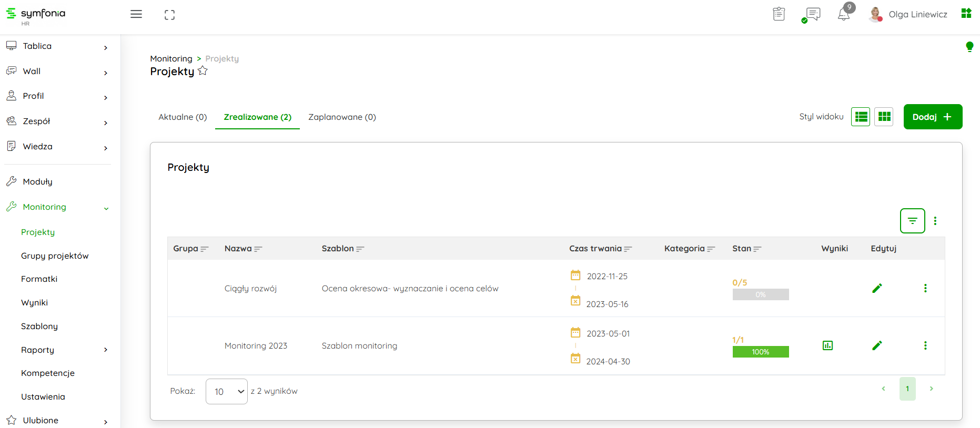Image resolution: width=980 pixels, height=428 pixels.
Task: Add Projekty page to favorites star
Action: coord(203,71)
